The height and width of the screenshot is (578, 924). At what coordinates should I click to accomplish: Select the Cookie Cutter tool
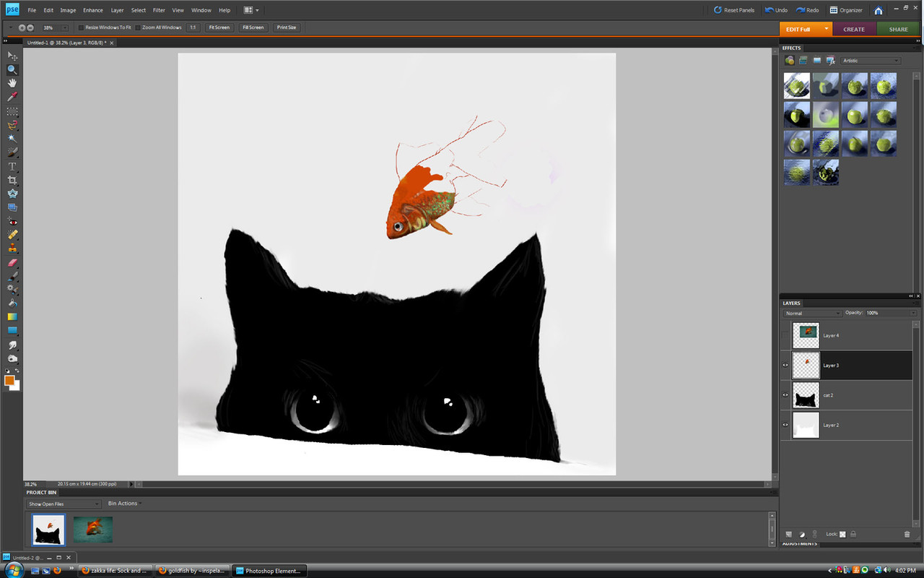coord(12,194)
